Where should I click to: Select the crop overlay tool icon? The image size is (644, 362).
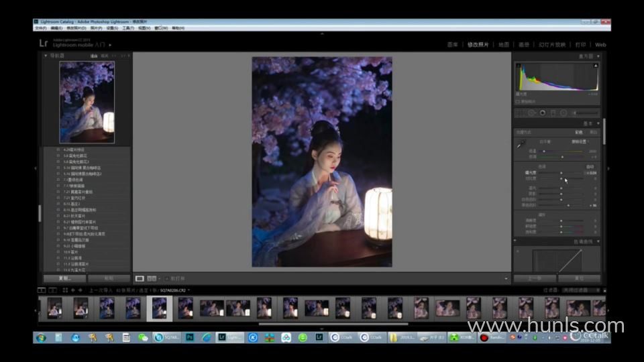click(521, 113)
